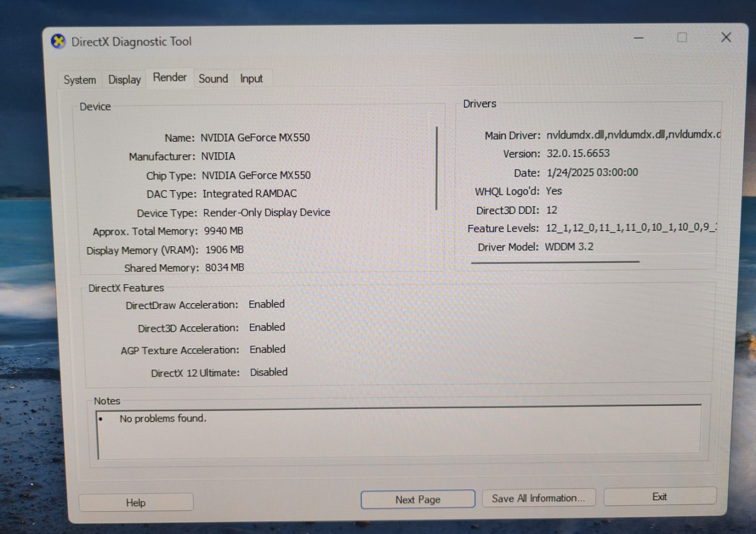
Task: Click Driver Model value WDDM 3.2
Action: pyautogui.click(x=569, y=247)
